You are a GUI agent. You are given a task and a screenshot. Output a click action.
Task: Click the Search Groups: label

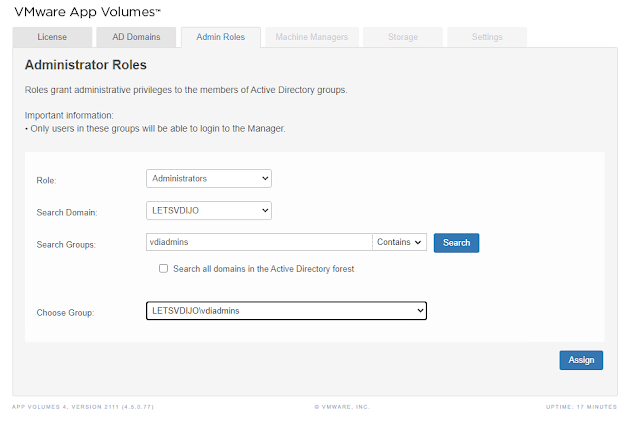pos(66,244)
